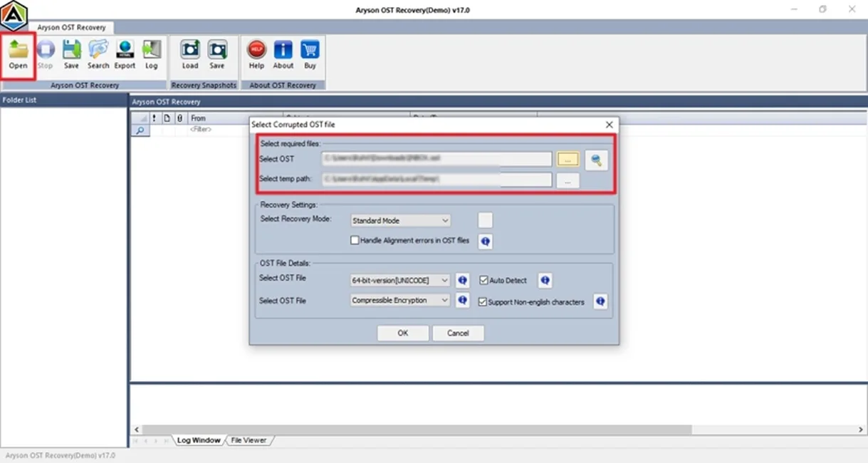Click the Export toolbar icon

pos(125,55)
